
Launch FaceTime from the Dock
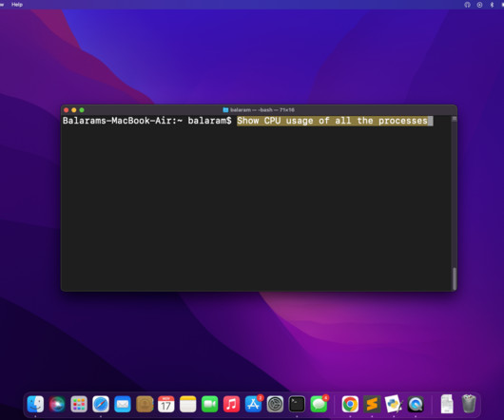[x=209, y=404]
